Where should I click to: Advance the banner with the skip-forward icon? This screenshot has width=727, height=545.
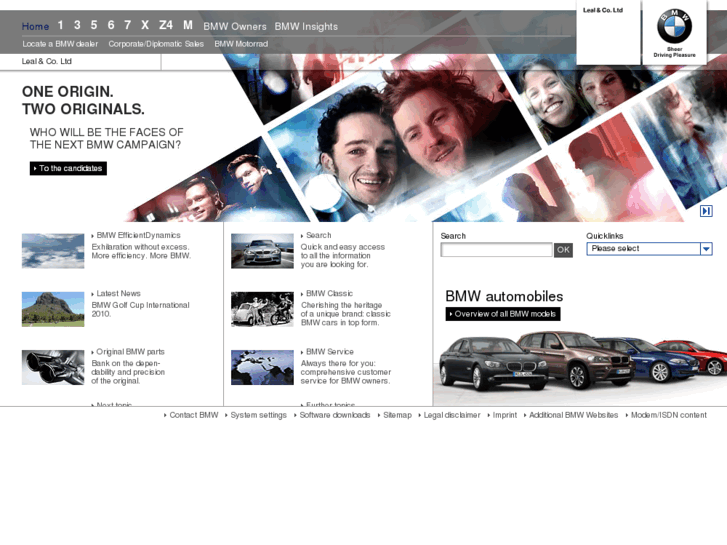click(706, 211)
